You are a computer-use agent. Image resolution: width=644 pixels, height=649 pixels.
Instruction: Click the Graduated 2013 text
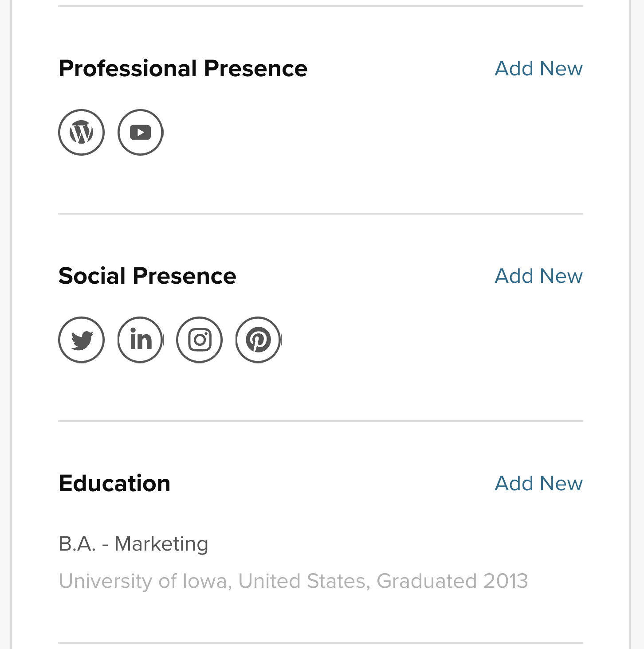(x=452, y=581)
